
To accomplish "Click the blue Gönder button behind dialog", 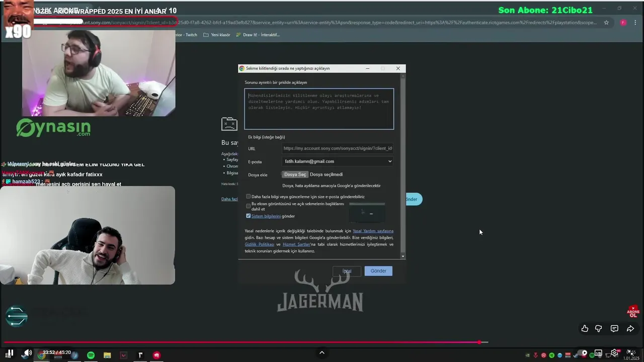I will tap(413, 199).
